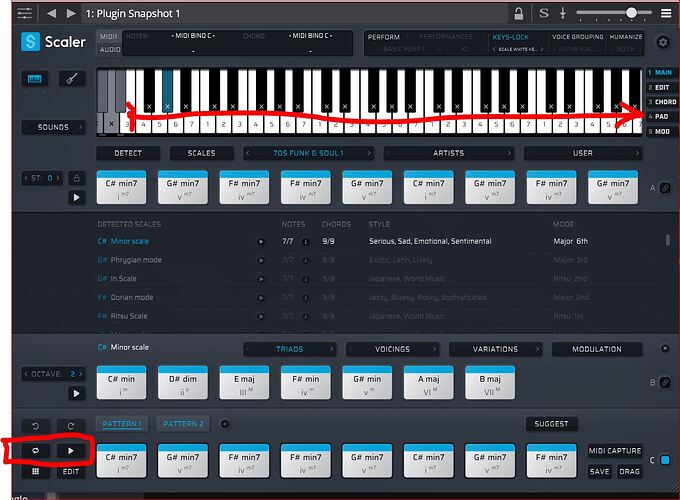
Task: Toggle KEYS-LOCK
Action: point(510,37)
